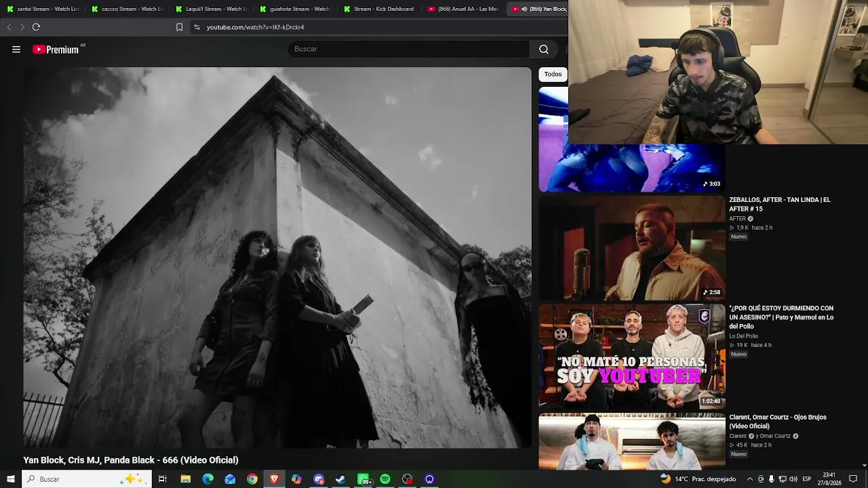Open Clarent, Omar Courtz - Ojos Brujos title
The height and width of the screenshot is (488, 868).
[778, 422]
